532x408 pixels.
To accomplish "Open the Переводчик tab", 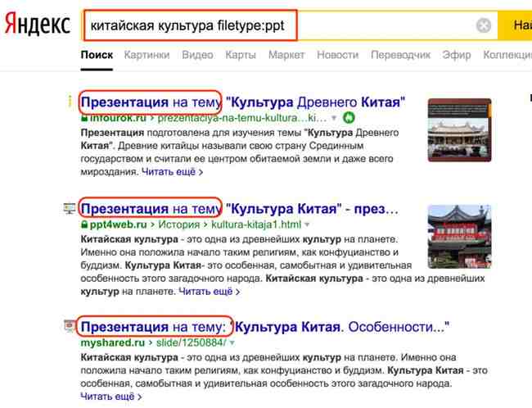I will [x=400, y=55].
